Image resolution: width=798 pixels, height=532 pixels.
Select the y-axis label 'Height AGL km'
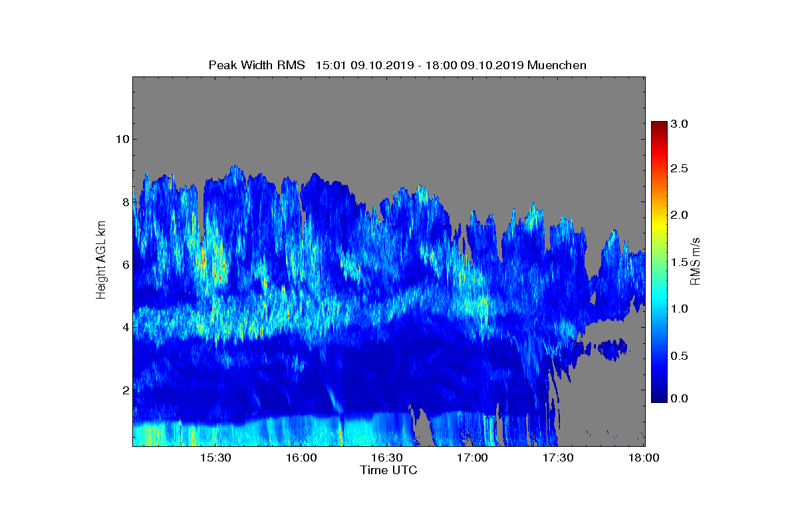pos(101,261)
